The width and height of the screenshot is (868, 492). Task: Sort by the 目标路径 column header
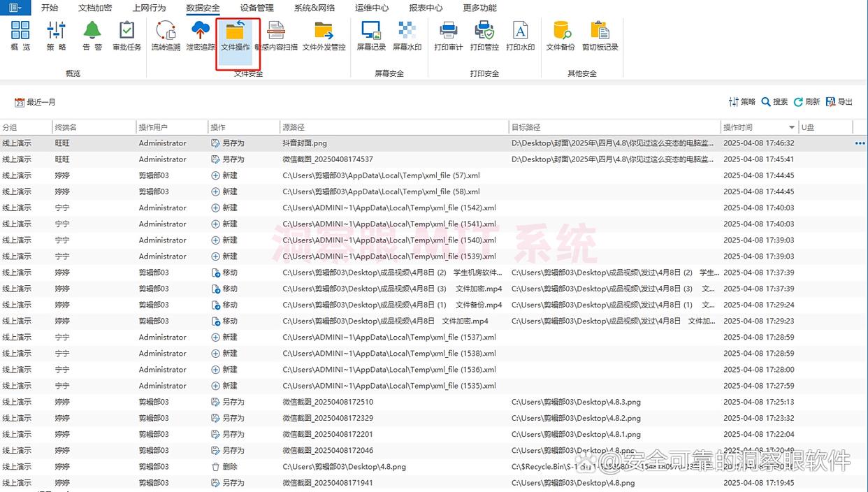click(614, 127)
